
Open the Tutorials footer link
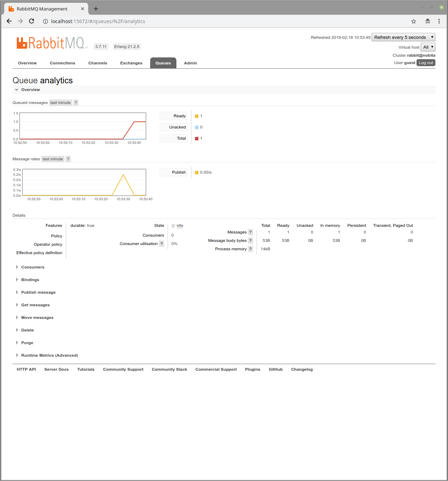(x=86, y=369)
